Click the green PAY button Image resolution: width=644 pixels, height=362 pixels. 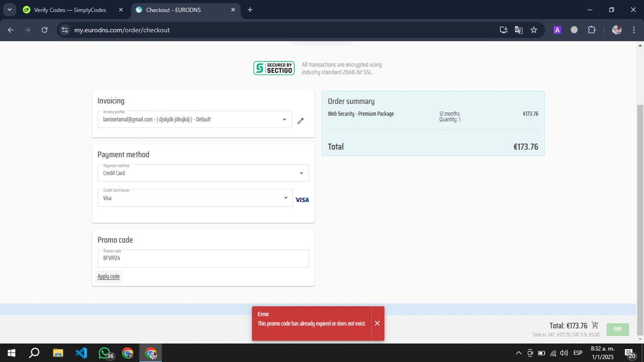(x=618, y=329)
